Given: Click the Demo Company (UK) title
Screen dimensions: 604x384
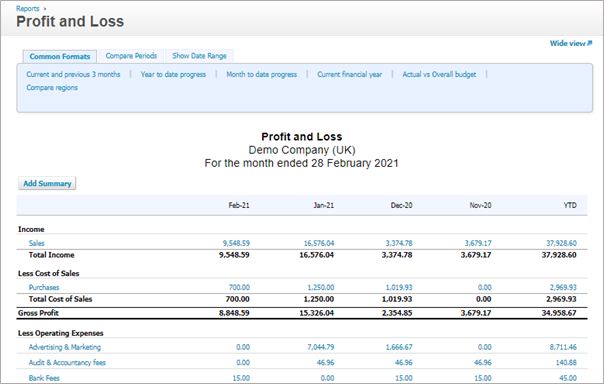Looking at the screenshot, I should pos(302,150).
